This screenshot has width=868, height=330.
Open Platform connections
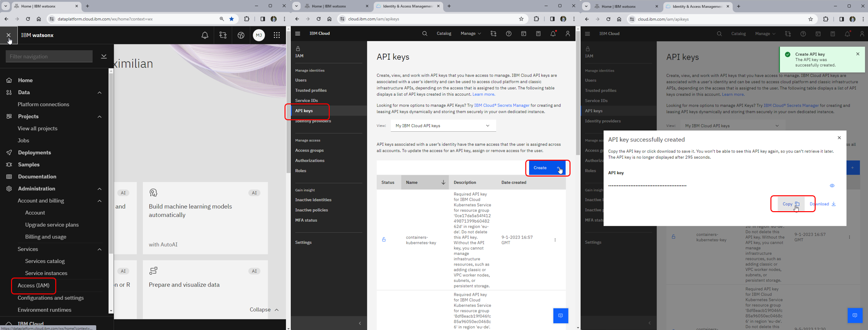pyautogui.click(x=43, y=104)
